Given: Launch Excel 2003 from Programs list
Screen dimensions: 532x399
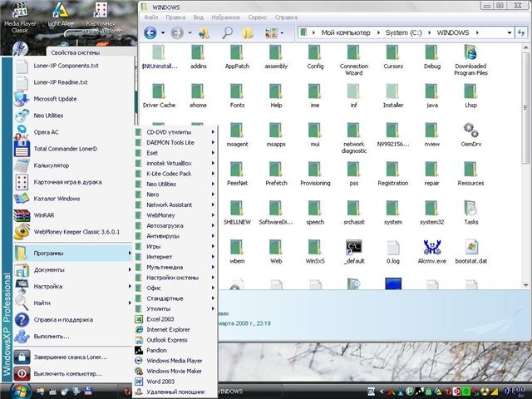Looking at the screenshot, I should point(175,319).
